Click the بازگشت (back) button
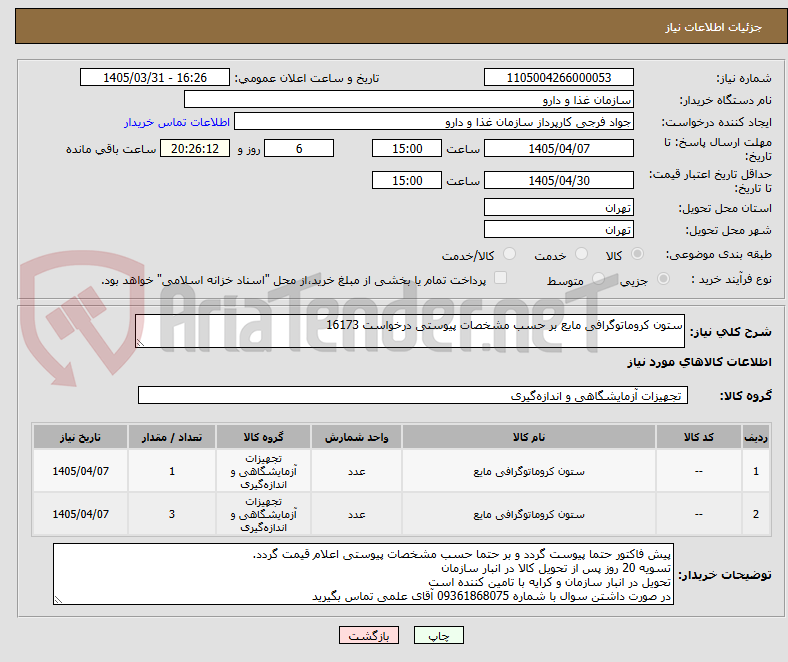Viewport: 788px width, 662px height. tap(369, 635)
